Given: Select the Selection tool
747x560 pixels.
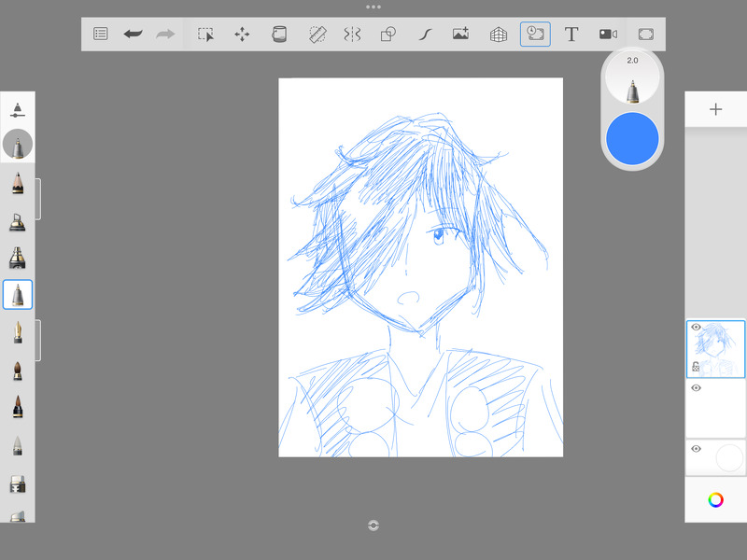Looking at the screenshot, I should pyautogui.click(x=205, y=35).
